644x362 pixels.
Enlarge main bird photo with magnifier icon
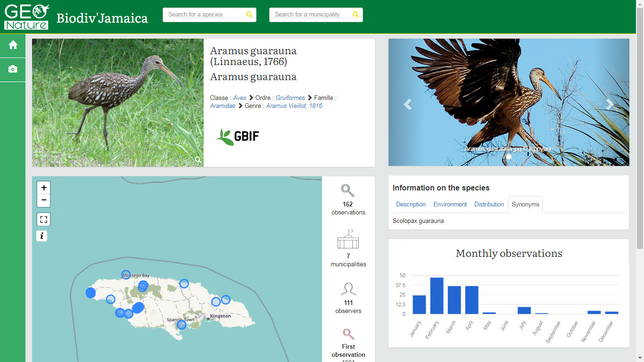click(x=198, y=160)
